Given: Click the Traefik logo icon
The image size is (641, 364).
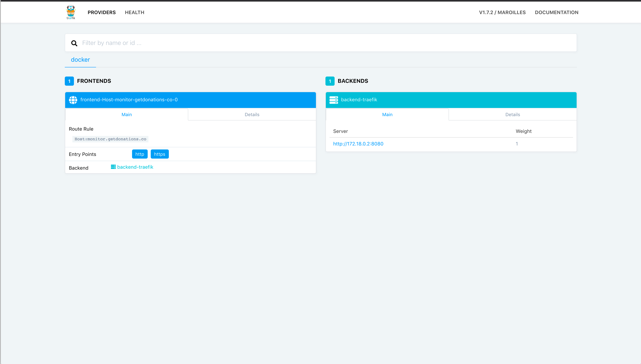Looking at the screenshot, I should pos(71,12).
